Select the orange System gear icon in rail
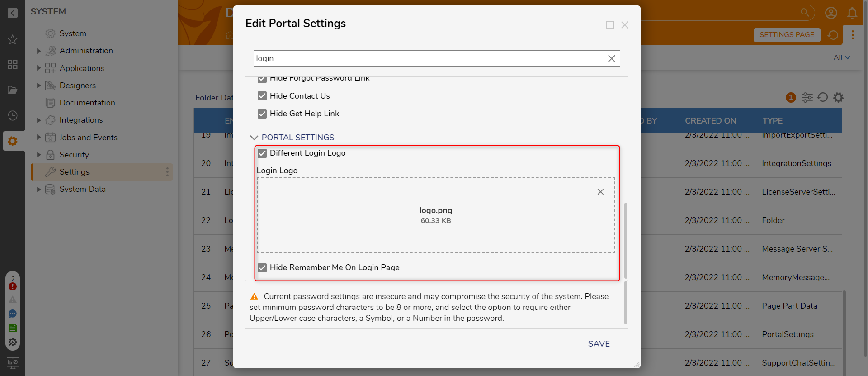The height and width of the screenshot is (376, 868). [x=13, y=141]
